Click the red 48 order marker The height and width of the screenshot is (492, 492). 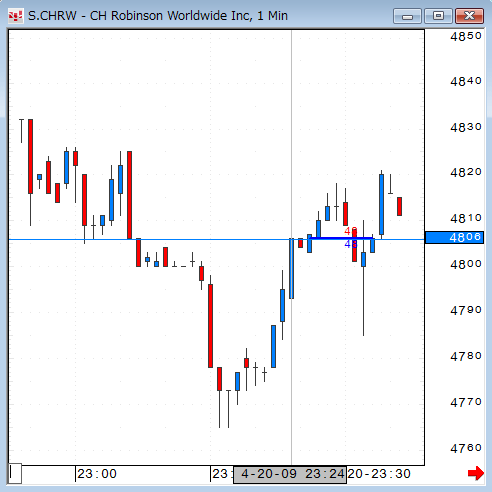point(351,231)
